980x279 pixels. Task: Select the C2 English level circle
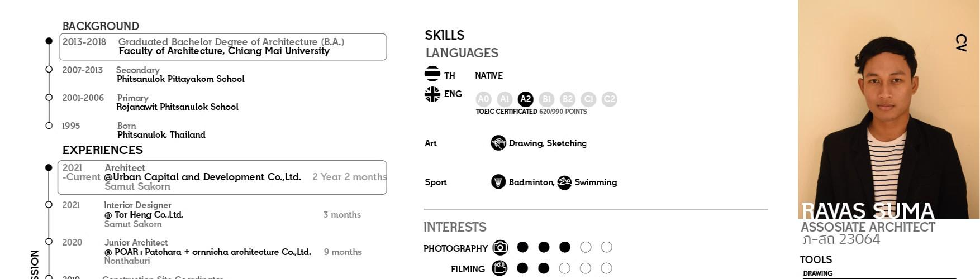pyautogui.click(x=609, y=99)
